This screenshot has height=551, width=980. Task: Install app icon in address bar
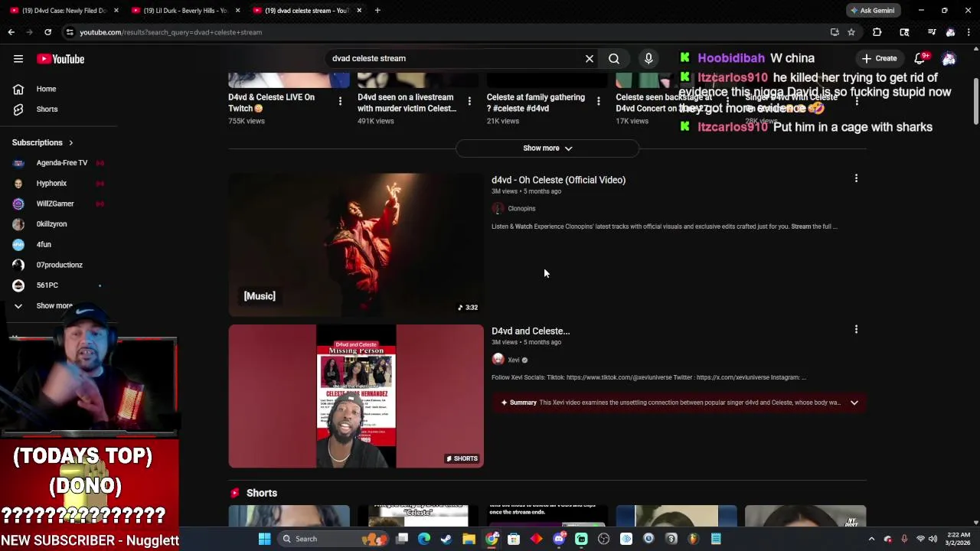tap(835, 32)
